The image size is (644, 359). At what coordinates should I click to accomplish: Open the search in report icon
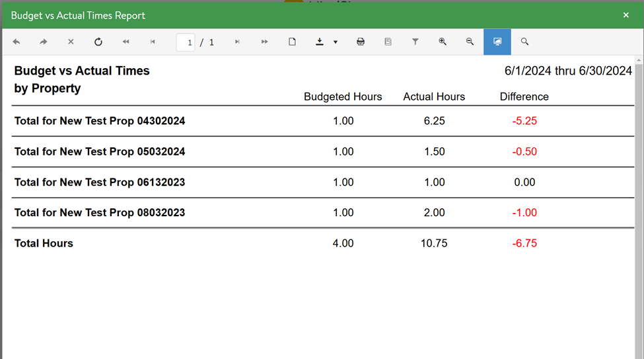(x=524, y=42)
